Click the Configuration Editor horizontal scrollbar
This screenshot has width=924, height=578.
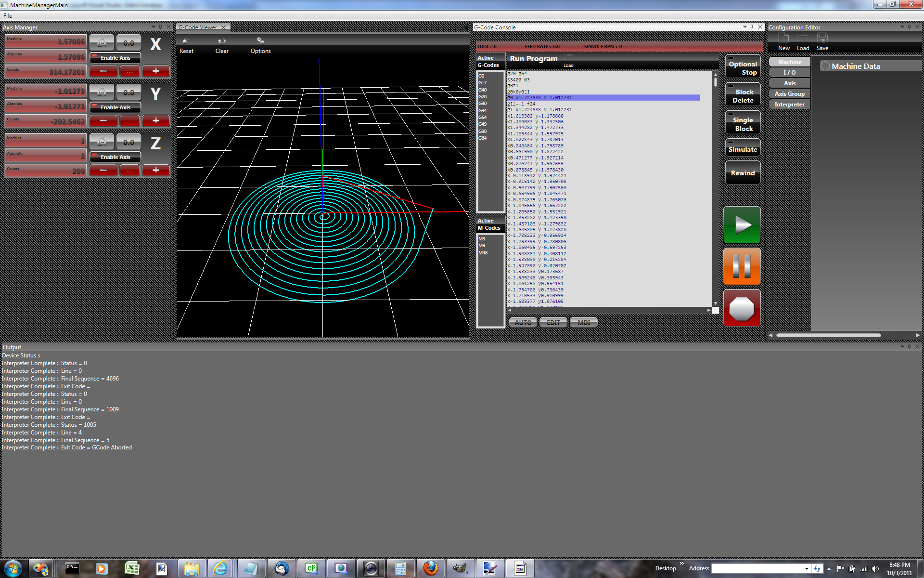click(828, 335)
